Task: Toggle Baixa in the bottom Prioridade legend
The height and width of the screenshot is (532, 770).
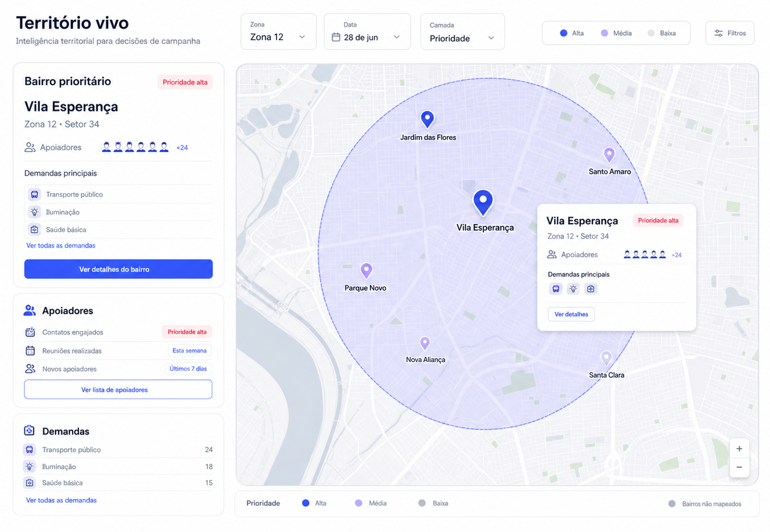Action: [433, 503]
